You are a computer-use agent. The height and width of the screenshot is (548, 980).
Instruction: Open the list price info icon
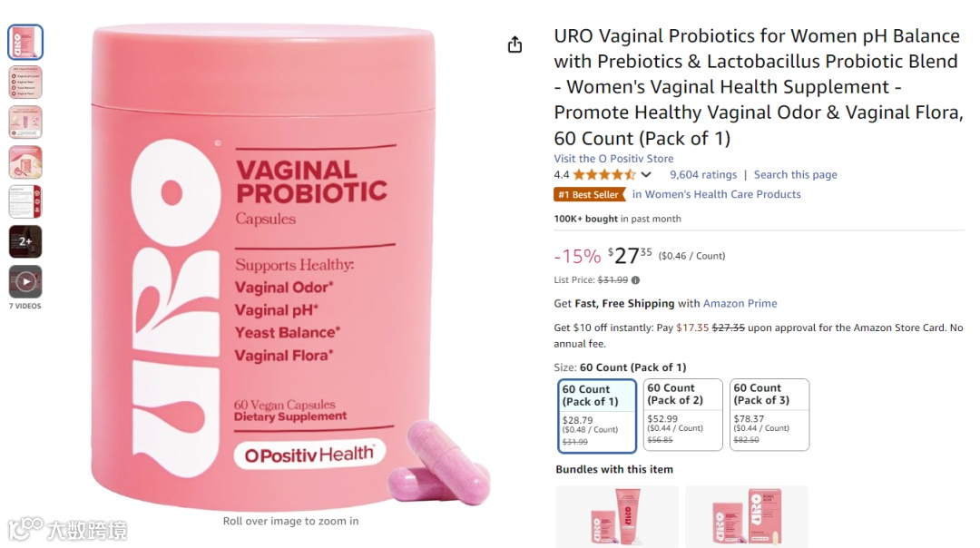tap(635, 280)
